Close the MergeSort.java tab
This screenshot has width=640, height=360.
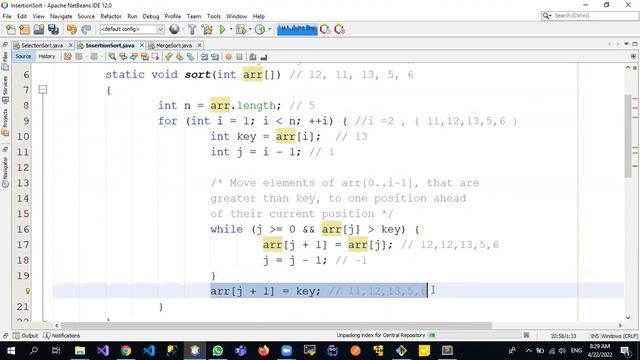200,45
